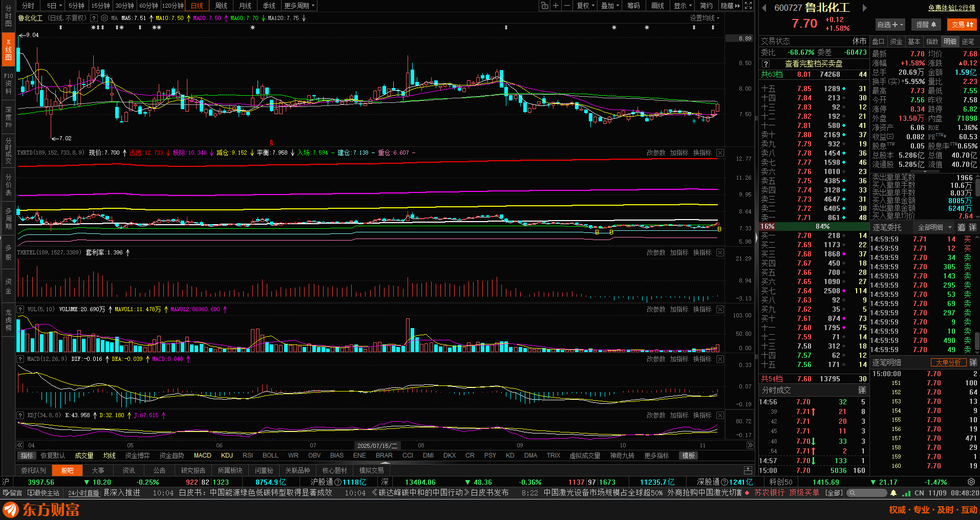Screen dimensions: 980x520
Task: Open settings gear beside stock name 鲁北化工
Action: click(x=104, y=18)
